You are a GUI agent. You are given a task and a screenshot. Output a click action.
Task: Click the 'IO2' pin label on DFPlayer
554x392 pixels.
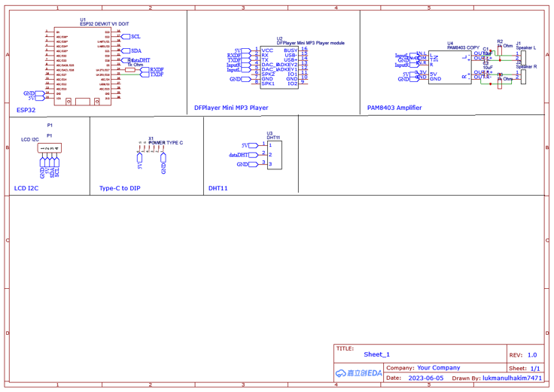[293, 84]
